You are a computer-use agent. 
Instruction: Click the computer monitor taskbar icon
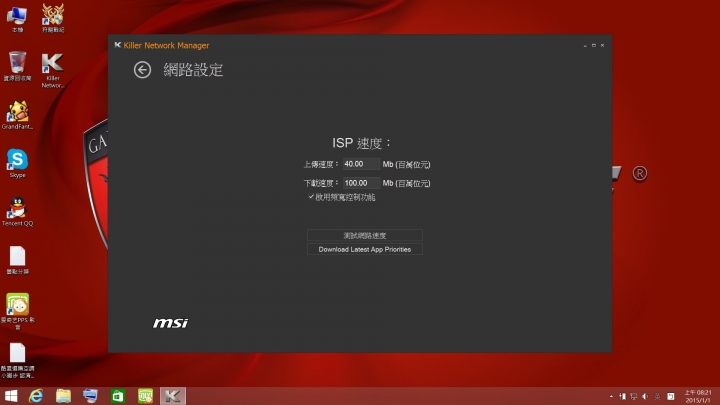pos(90,396)
